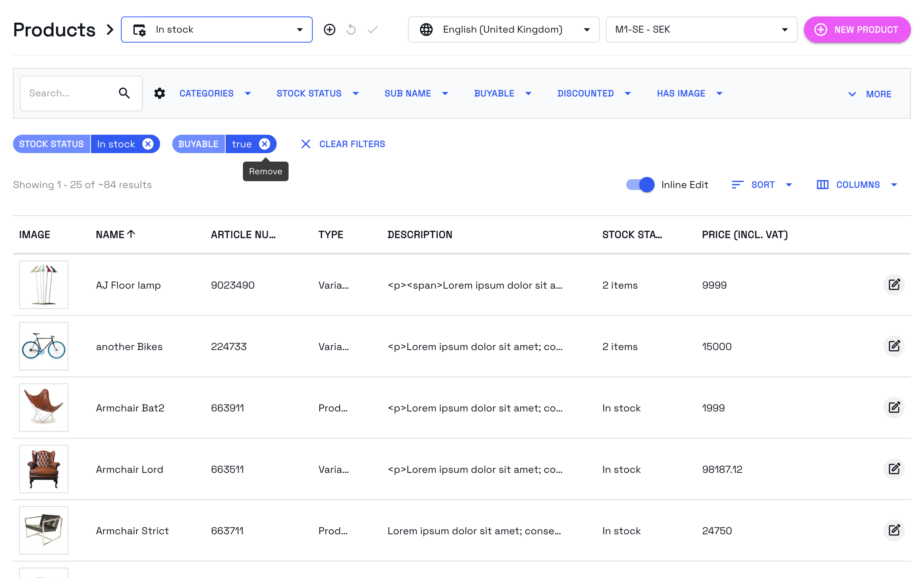Open the Categories filter menu
The height and width of the screenshot is (578, 924).
pos(215,93)
